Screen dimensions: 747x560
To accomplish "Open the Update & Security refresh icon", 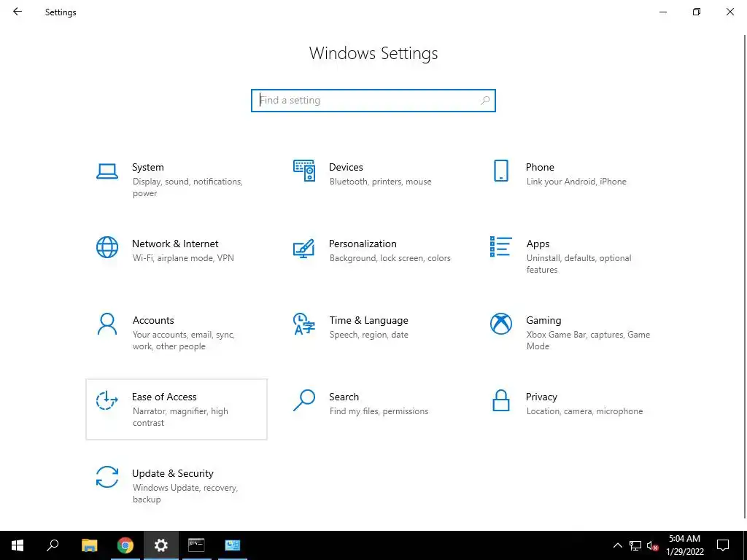I will [x=107, y=477].
